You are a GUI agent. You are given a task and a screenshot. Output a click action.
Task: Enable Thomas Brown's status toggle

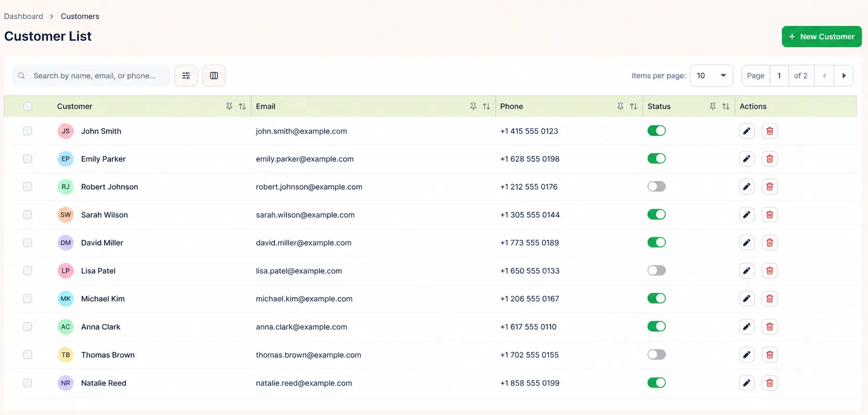click(657, 354)
